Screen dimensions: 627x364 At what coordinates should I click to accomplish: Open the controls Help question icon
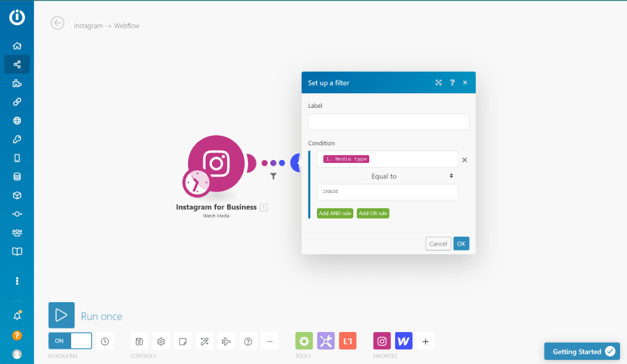tap(248, 341)
